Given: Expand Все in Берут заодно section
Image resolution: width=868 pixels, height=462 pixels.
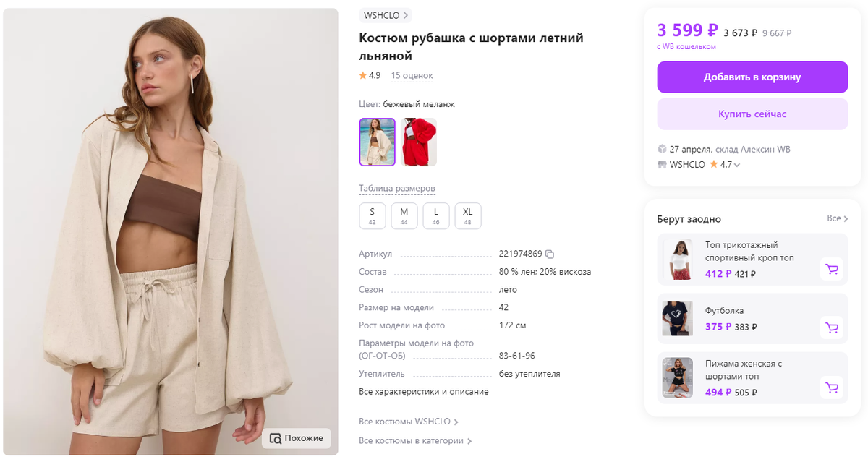Looking at the screenshot, I should 836,218.
